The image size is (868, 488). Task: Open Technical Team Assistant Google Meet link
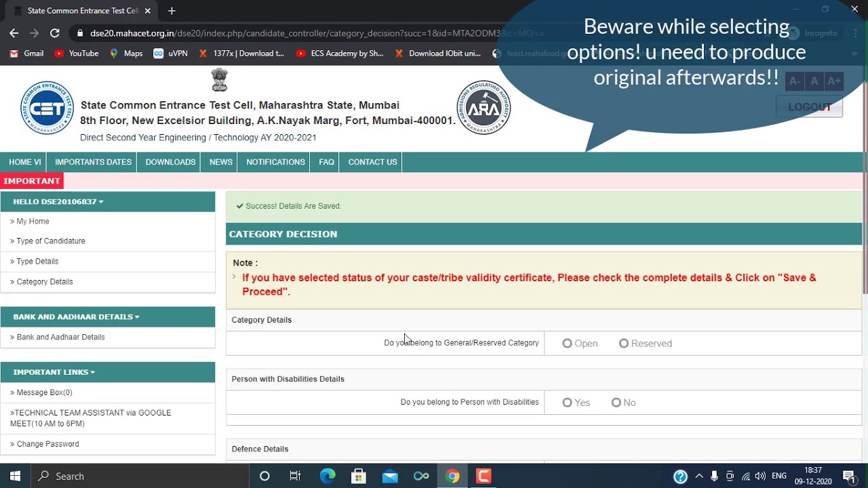pos(91,418)
